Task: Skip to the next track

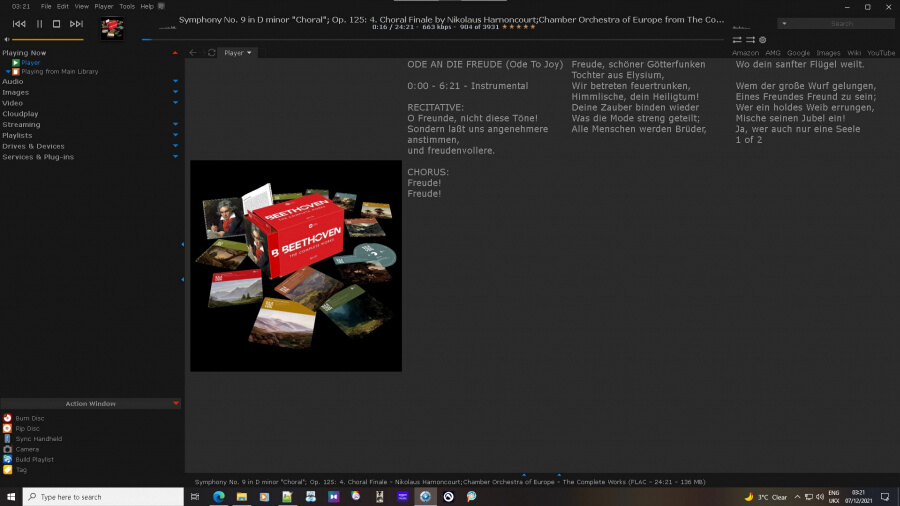Action: click(x=76, y=24)
